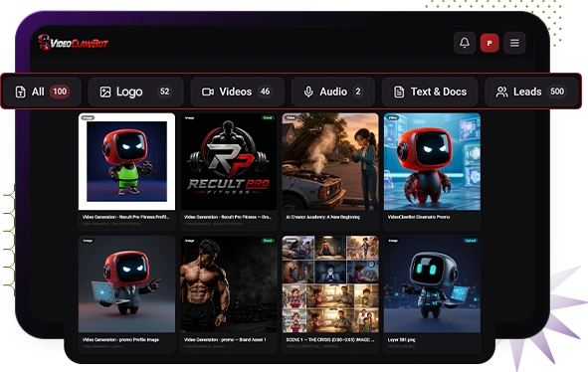Image resolution: width=588 pixels, height=372 pixels.
Task: Open the hamburger menu
Action: (514, 43)
